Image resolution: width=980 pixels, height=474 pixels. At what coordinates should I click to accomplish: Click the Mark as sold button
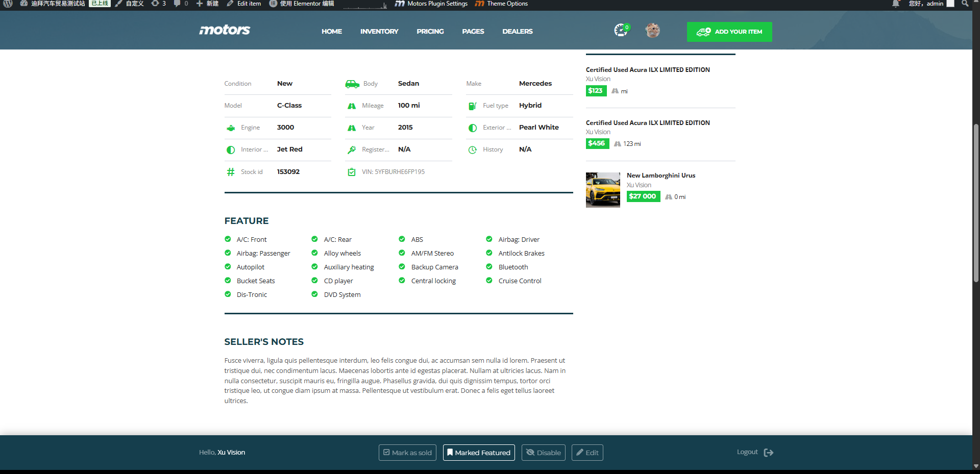407,453
